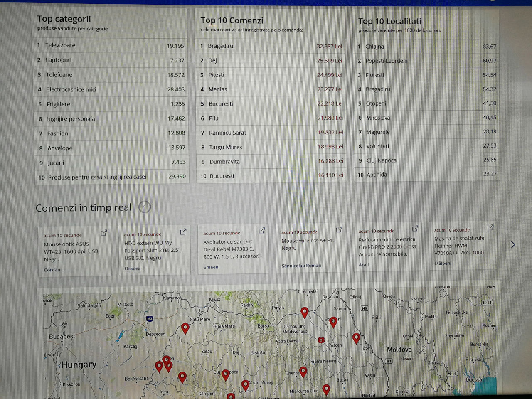Select Cluj-Napoca row in Top 10 Localitati

[x=426, y=160]
